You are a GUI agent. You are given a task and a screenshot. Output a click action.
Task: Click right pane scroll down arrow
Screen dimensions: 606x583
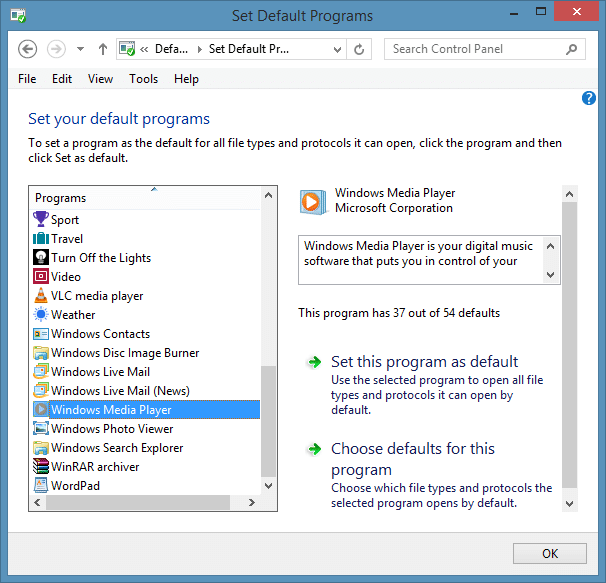569,503
